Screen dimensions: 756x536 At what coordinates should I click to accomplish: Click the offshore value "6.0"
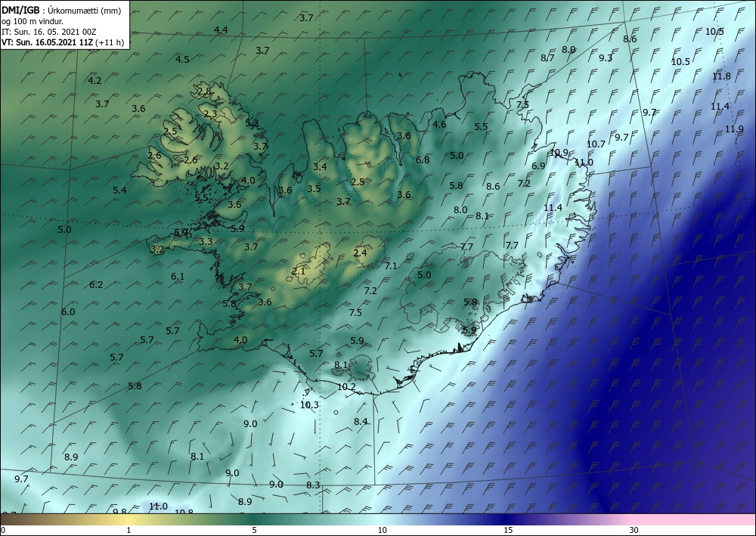[x=68, y=312]
